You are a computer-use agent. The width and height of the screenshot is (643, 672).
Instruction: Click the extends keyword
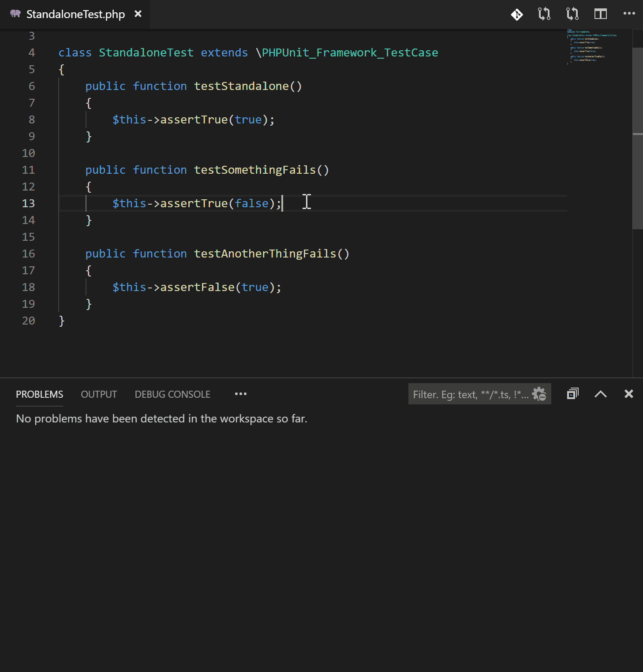(x=224, y=52)
